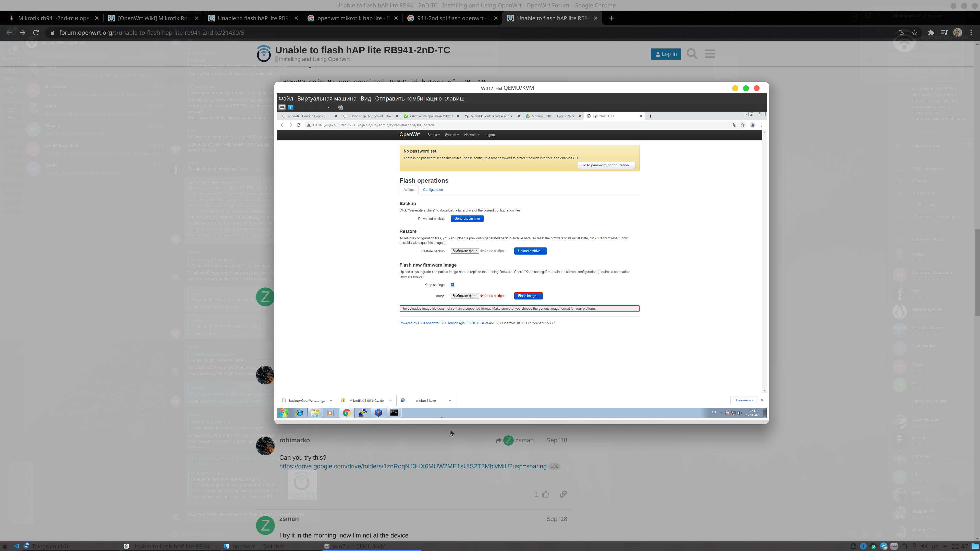Open the command prompt icon in Win7 taskbar
This screenshot has width=980, height=551.
(x=394, y=412)
